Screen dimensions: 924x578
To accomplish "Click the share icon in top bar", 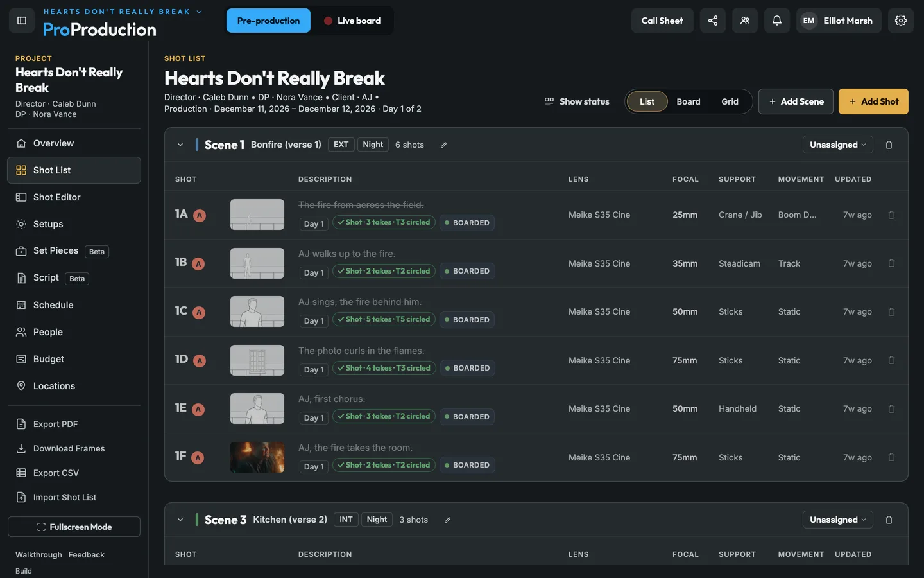I will [712, 21].
